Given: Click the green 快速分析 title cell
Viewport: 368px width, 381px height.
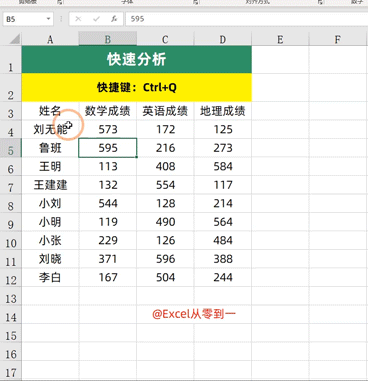Looking at the screenshot, I should (x=137, y=60).
